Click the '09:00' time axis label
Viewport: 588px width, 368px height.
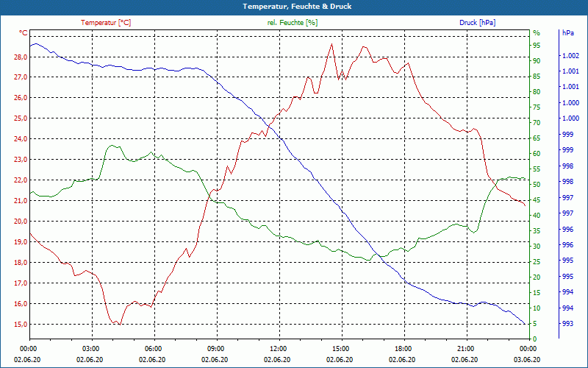point(215,348)
